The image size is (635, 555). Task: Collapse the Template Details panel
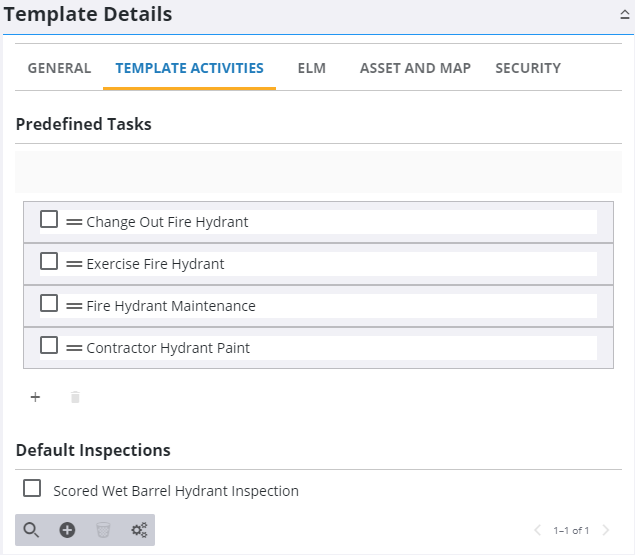[625, 15]
